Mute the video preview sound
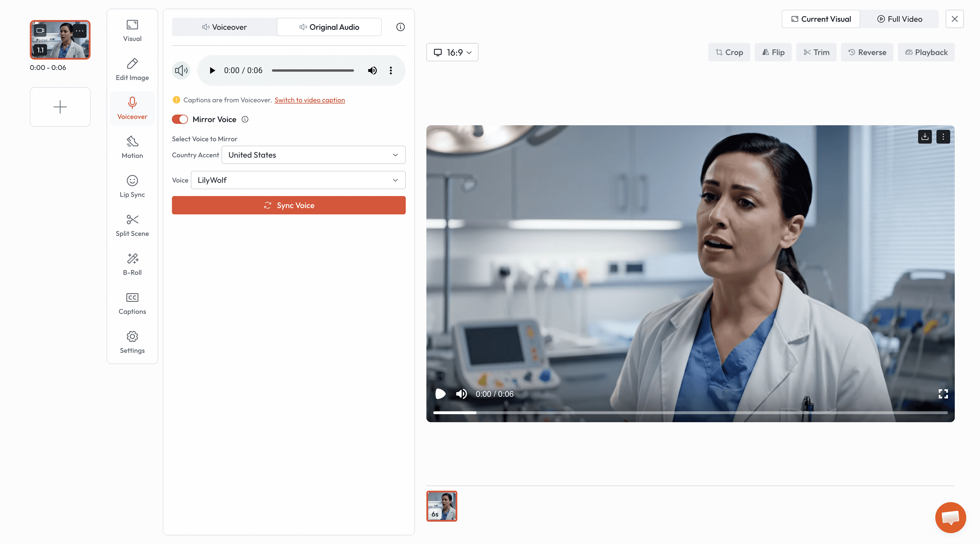Screen dimensions: 980x544 tap(461, 394)
